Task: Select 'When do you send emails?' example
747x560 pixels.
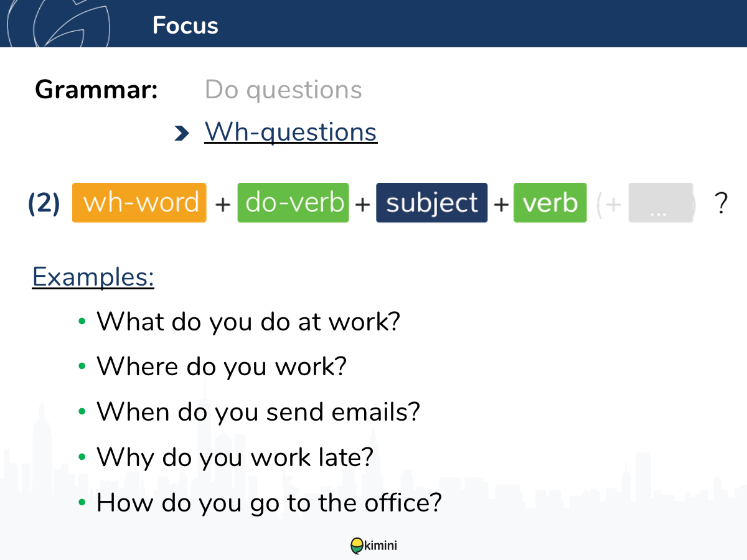Action: coord(258,412)
